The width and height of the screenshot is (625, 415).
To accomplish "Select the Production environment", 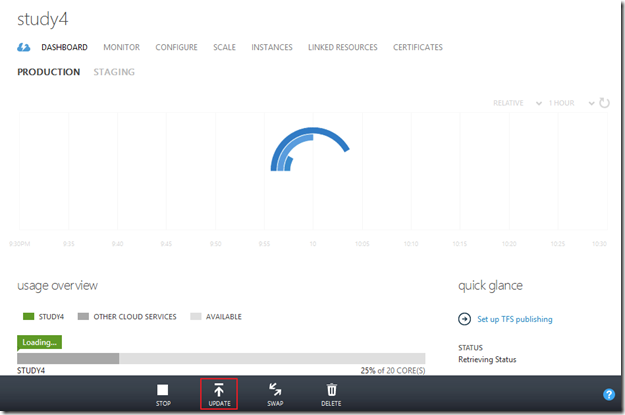I will coord(49,72).
